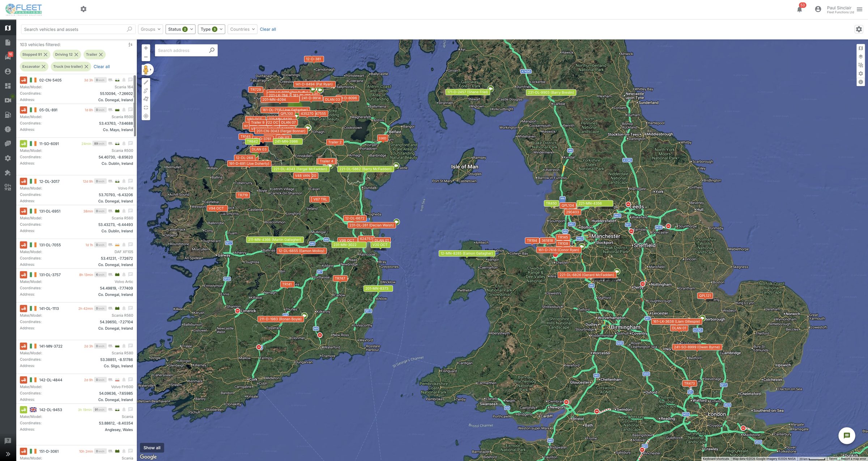
Task: Remove the Driving 12 filter chip
Action: pyautogui.click(x=76, y=55)
